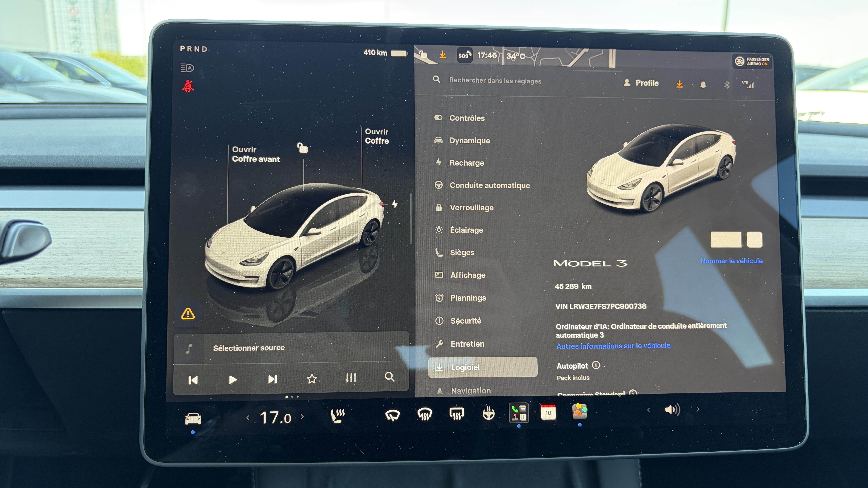The width and height of the screenshot is (868, 488).
Task: Tap the 17.0 temperature display
Action: pyautogui.click(x=275, y=418)
